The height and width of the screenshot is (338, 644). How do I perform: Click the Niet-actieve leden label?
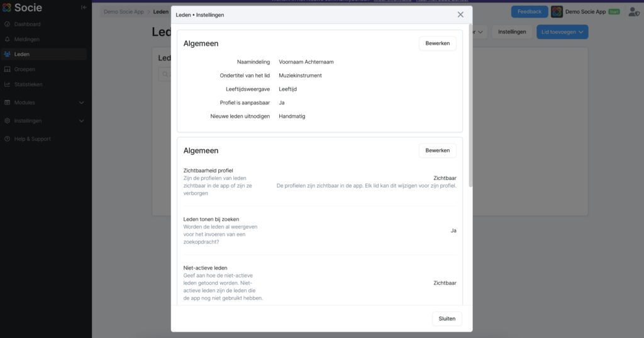(x=205, y=268)
